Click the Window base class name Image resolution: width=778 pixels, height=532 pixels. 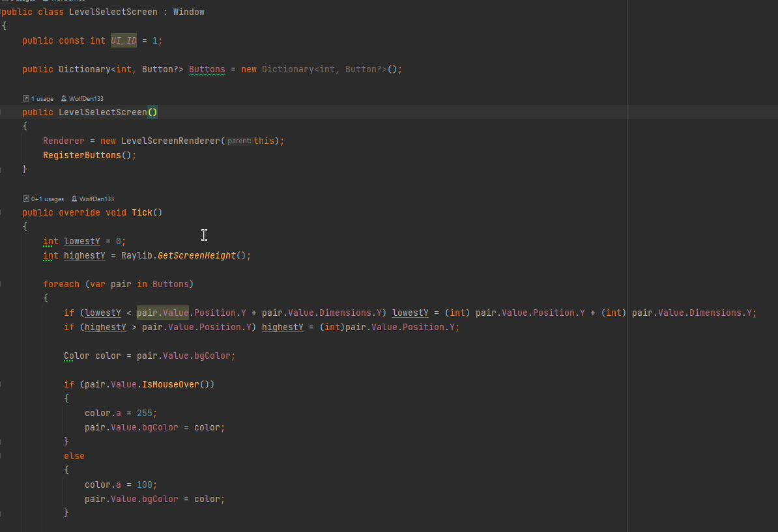tap(188, 12)
